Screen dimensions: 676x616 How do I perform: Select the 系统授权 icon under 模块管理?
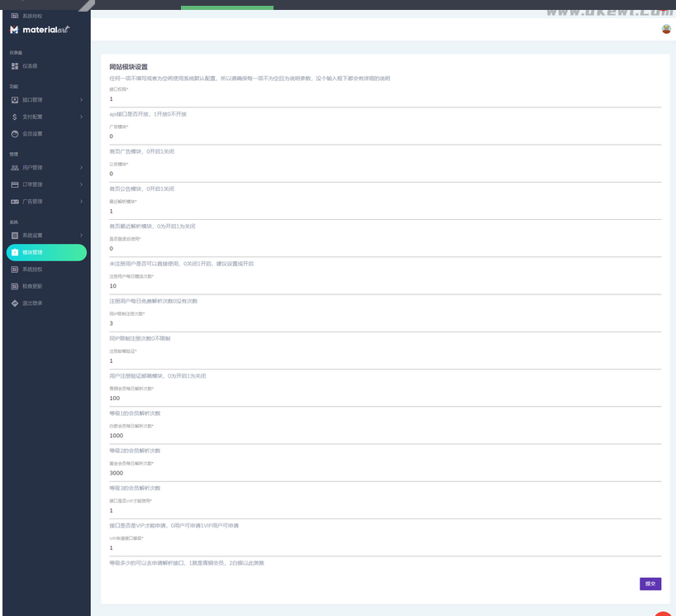pyautogui.click(x=15, y=270)
